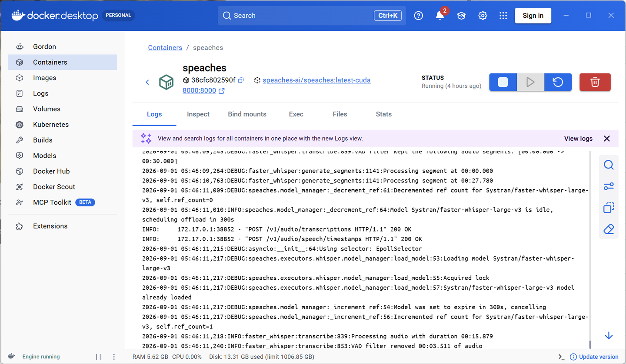
Task: Open the notifications bell
Action: pyautogui.click(x=440, y=16)
